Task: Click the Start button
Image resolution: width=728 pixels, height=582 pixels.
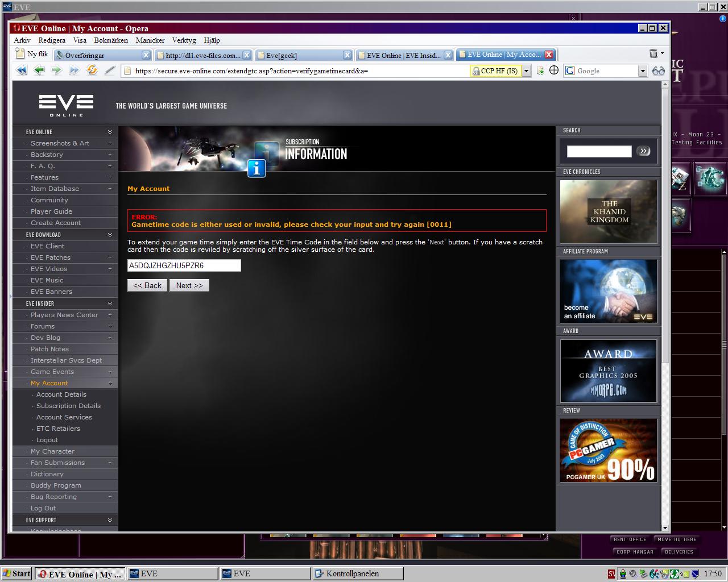Action: tap(16, 573)
